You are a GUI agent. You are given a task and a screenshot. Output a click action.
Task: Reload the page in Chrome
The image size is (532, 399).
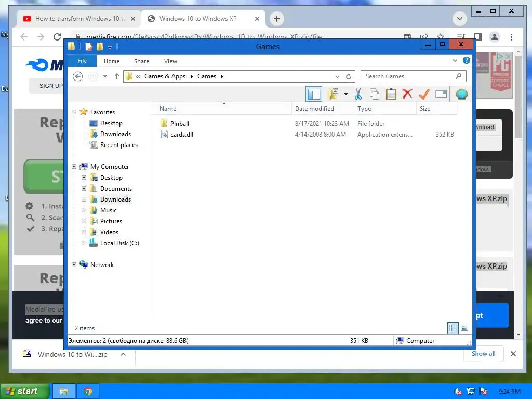(x=57, y=37)
